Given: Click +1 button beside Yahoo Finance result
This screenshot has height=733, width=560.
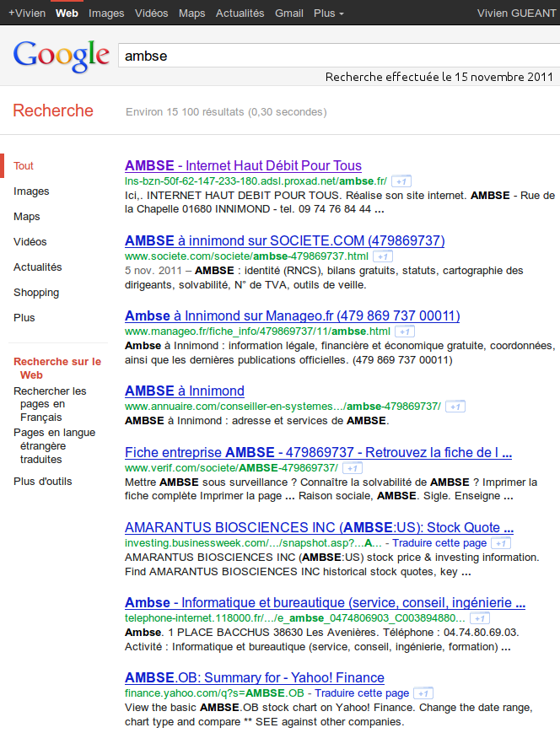Looking at the screenshot, I should click(423, 693).
